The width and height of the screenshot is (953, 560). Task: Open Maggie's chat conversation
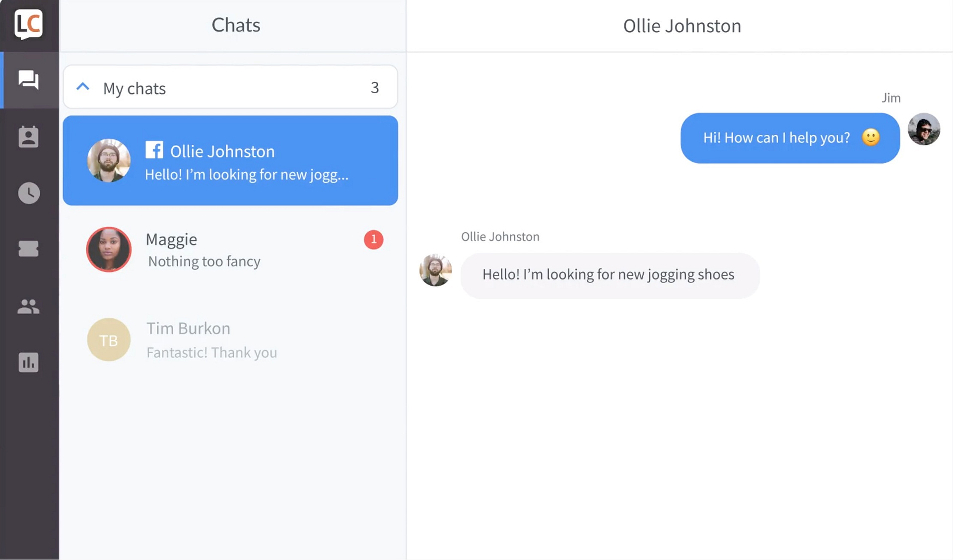pyautogui.click(x=230, y=249)
